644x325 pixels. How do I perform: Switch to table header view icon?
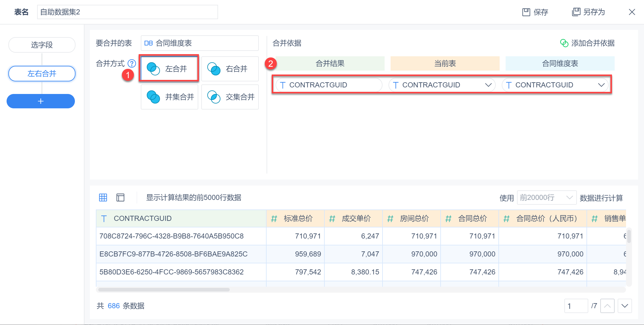point(120,198)
